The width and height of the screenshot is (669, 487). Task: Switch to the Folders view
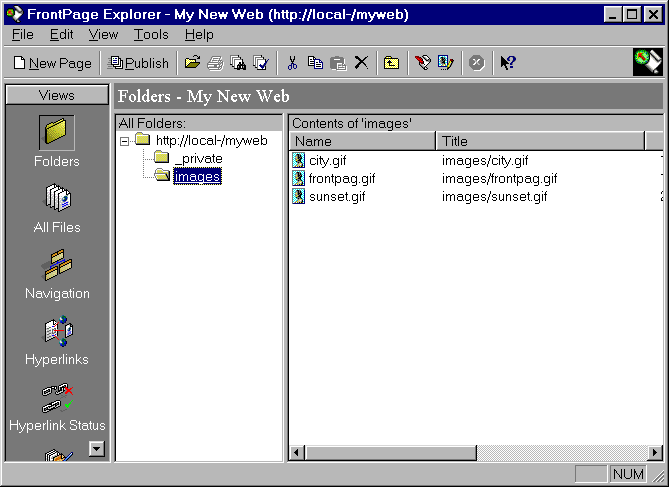pyautogui.click(x=57, y=142)
